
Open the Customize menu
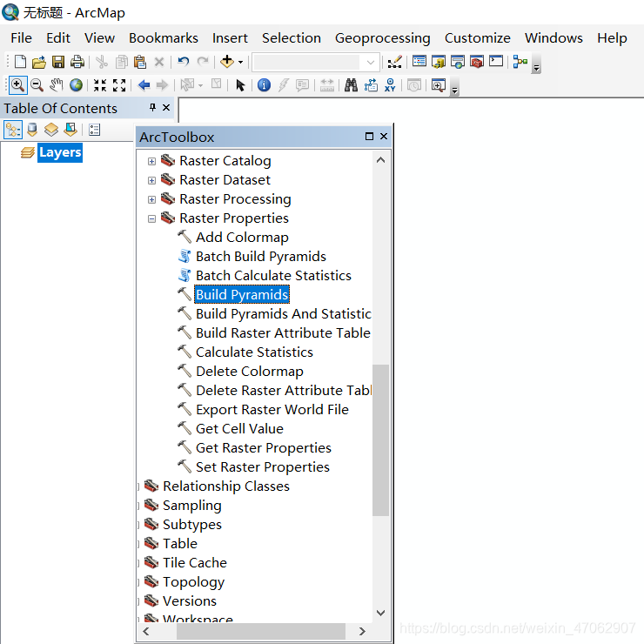tap(477, 37)
